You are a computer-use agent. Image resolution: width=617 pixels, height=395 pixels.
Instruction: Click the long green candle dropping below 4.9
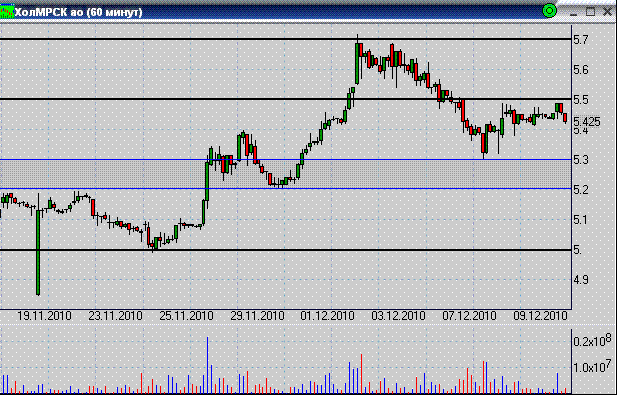click(x=38, y=252)
